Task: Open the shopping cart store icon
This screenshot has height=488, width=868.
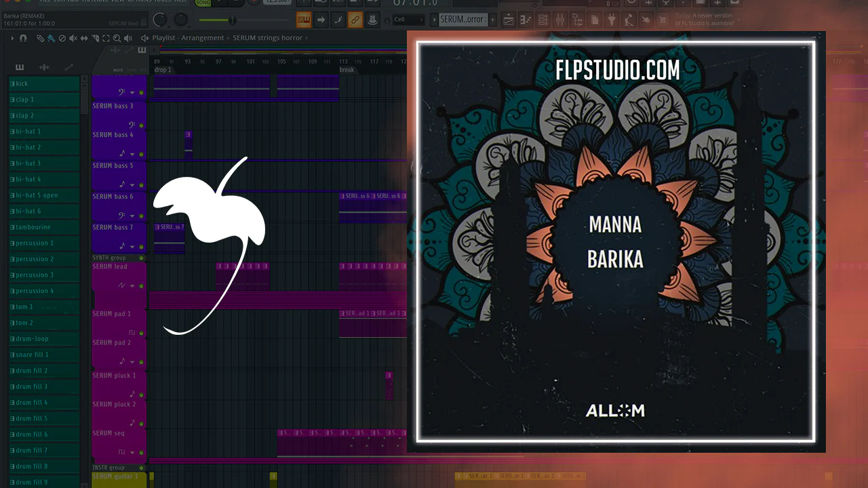Action: pyautogui.click(x=663, y=20)
